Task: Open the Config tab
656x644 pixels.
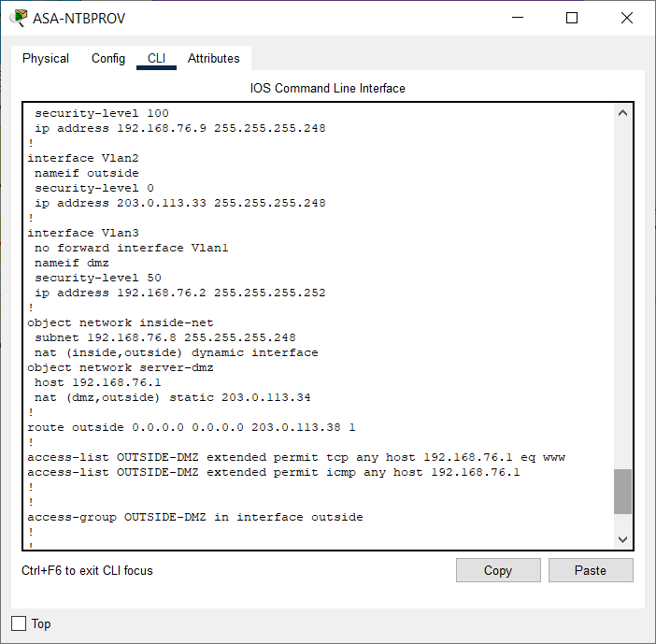Action: (x=108, y=58)
